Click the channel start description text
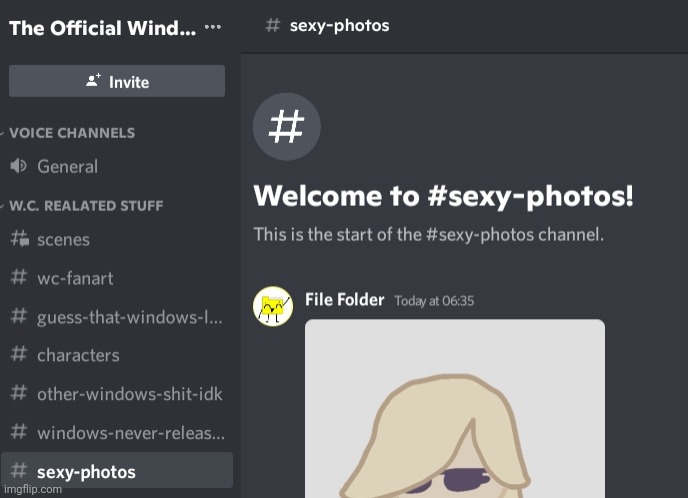Viewport: 688px width, 498px height. [x=428, y=234]
